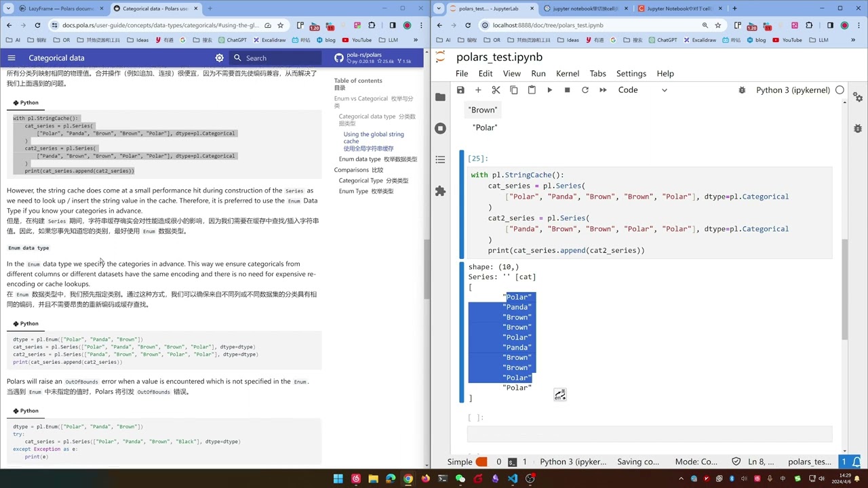Image resolution: width=868 pixels, height=488 pixels.
Task: Jump to Enum Type section in contents
Action: coord(366,192)
